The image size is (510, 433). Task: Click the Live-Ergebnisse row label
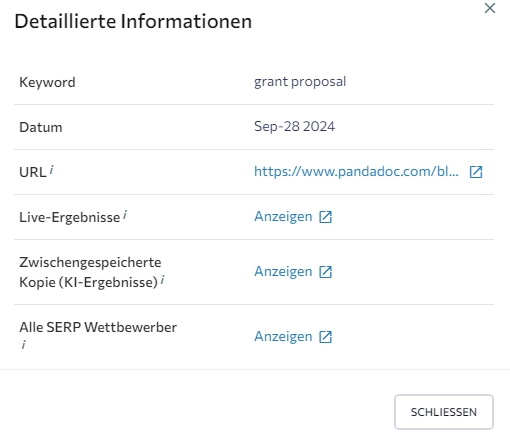70,217
